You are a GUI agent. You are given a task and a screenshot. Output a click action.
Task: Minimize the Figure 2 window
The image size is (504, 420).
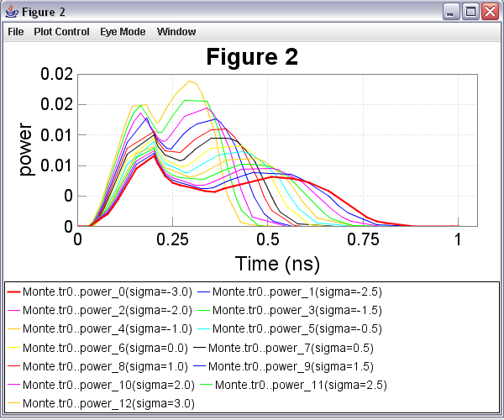[452, 12]
